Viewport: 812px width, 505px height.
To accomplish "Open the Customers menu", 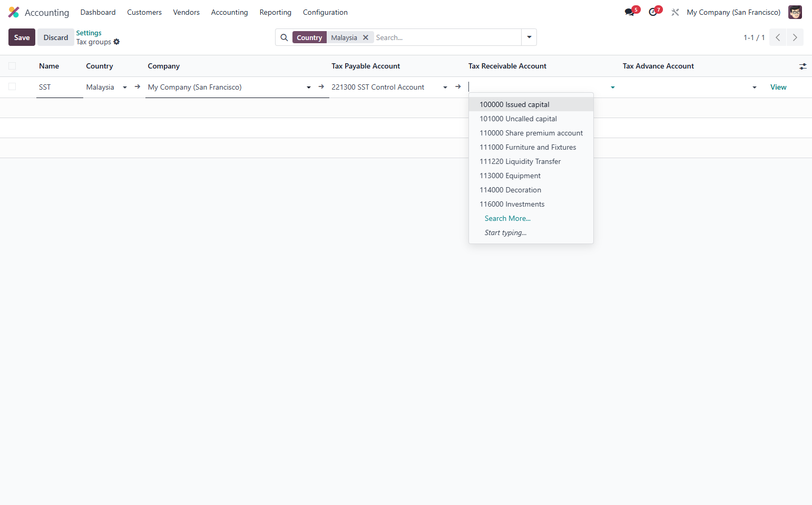I will 144,12.
